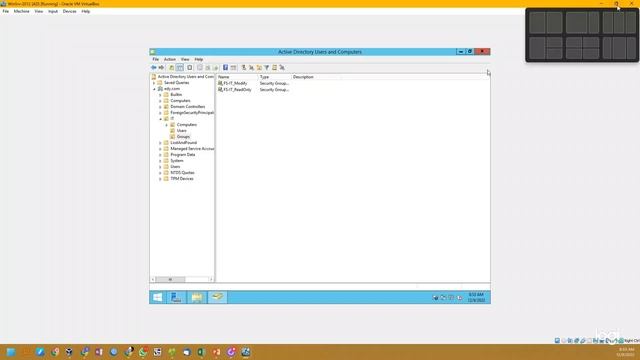
Task: Open Help from the blue toolbar icon
Action: tap(225, 67)
